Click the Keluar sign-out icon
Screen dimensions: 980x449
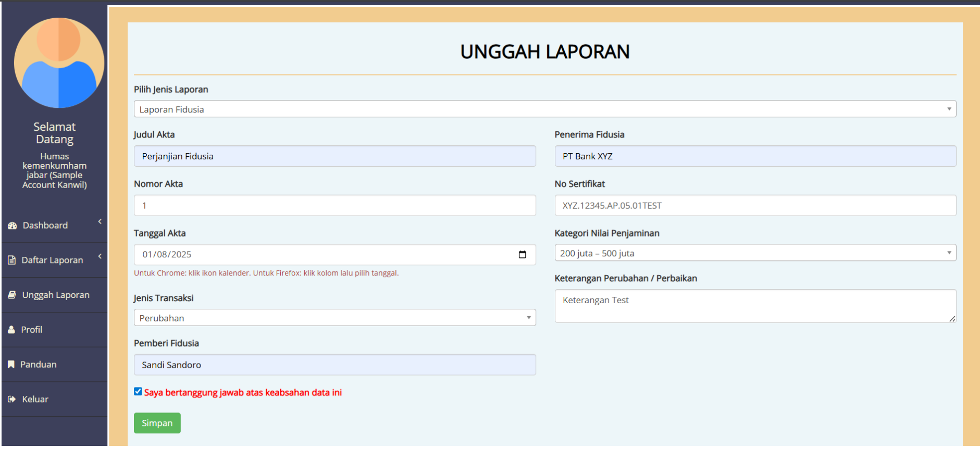pos(12,400)
